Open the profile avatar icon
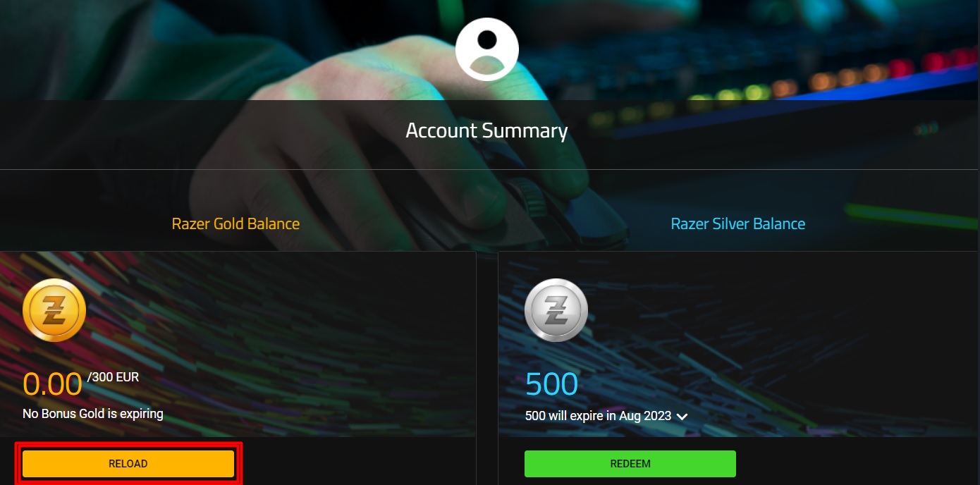 pos(487,49)
